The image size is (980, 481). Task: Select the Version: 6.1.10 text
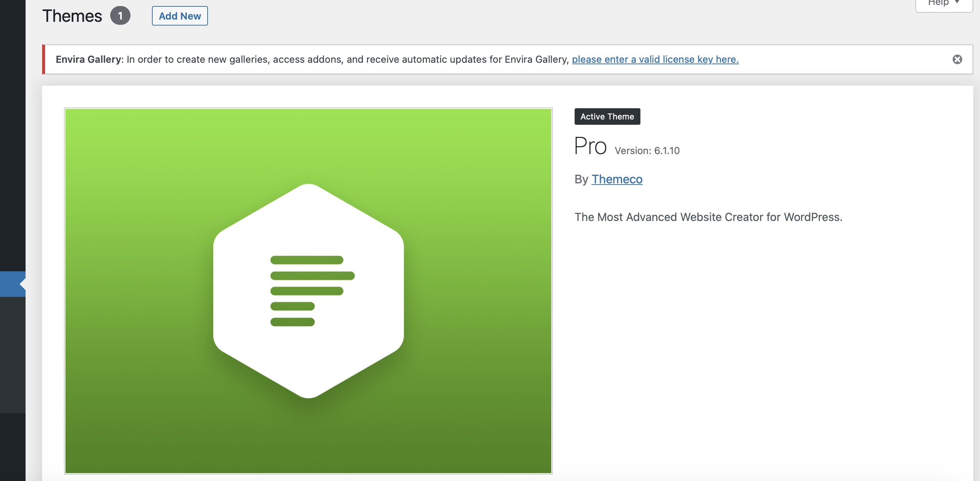click(647, 151)
